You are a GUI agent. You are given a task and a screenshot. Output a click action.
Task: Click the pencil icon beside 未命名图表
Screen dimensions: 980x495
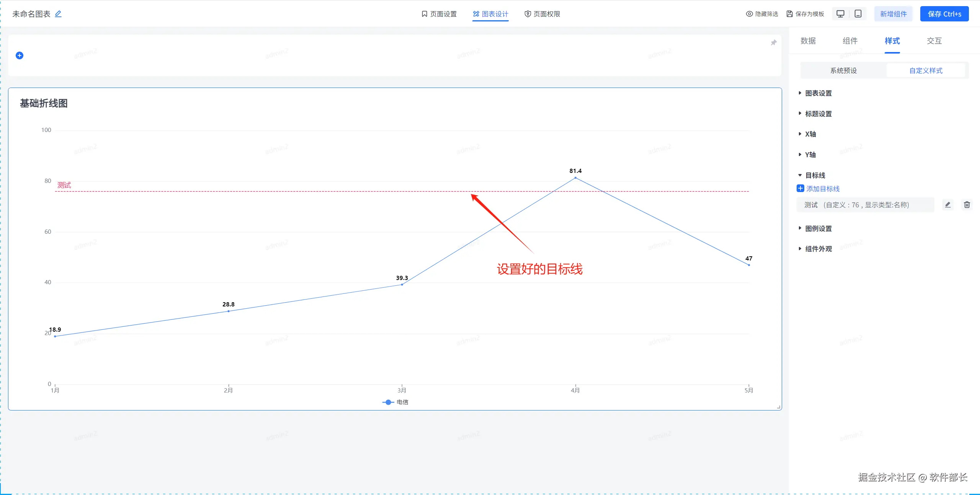tap(58, 14)
